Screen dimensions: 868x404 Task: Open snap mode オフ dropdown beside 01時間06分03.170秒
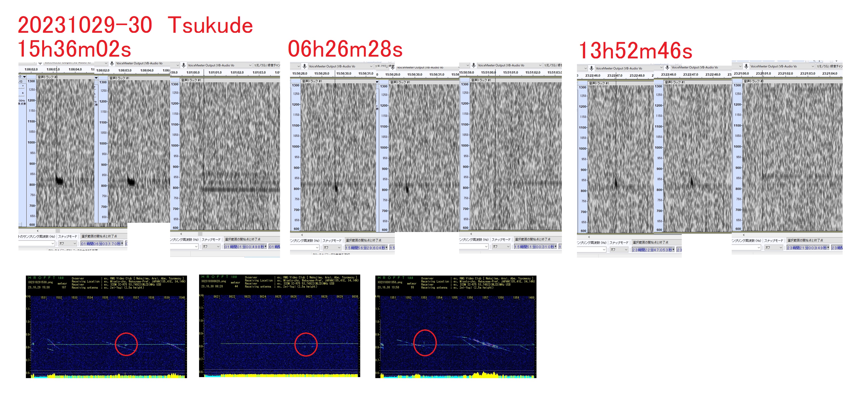tap(68, 244)
